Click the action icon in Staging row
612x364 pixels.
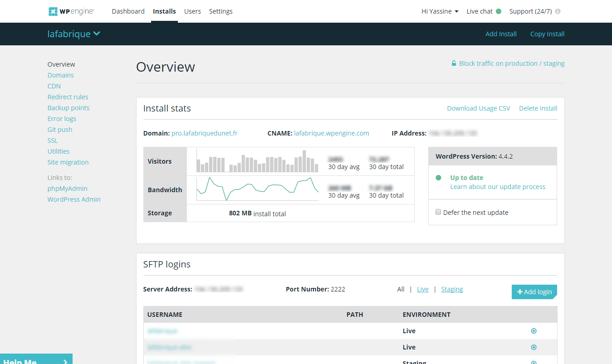534,362
